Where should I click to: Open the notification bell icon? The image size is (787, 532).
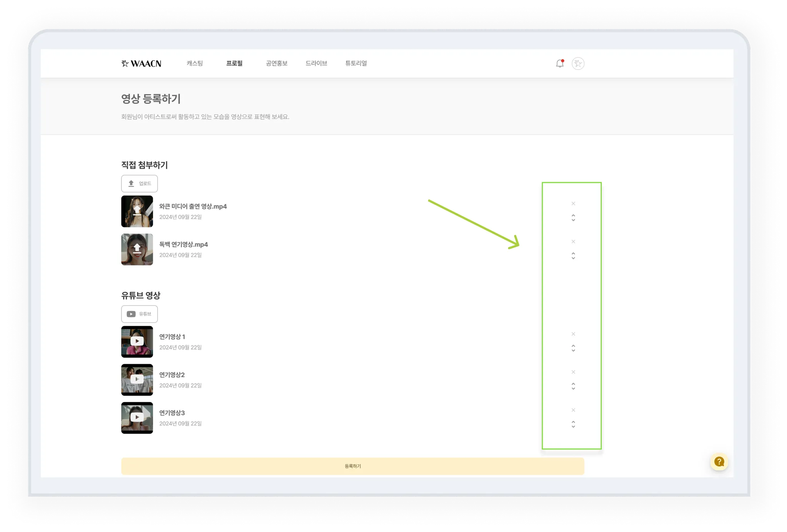pyautogui.click(x=560, y=63)
